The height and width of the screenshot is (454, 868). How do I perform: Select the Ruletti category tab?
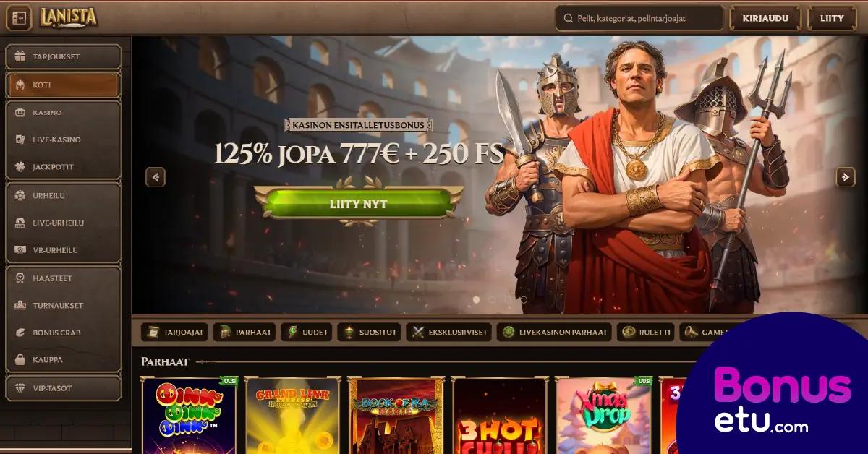pos(646,333)
